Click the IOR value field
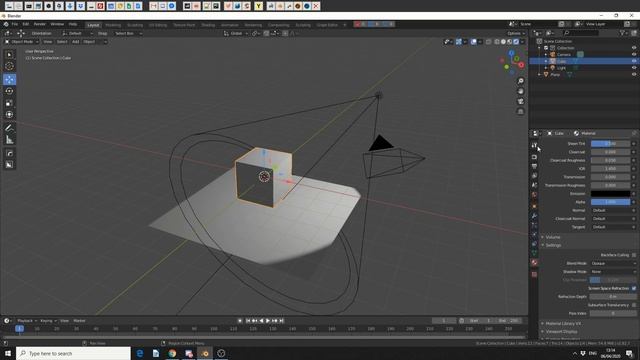Screen dimensions: 640x360 click(611, 169)
